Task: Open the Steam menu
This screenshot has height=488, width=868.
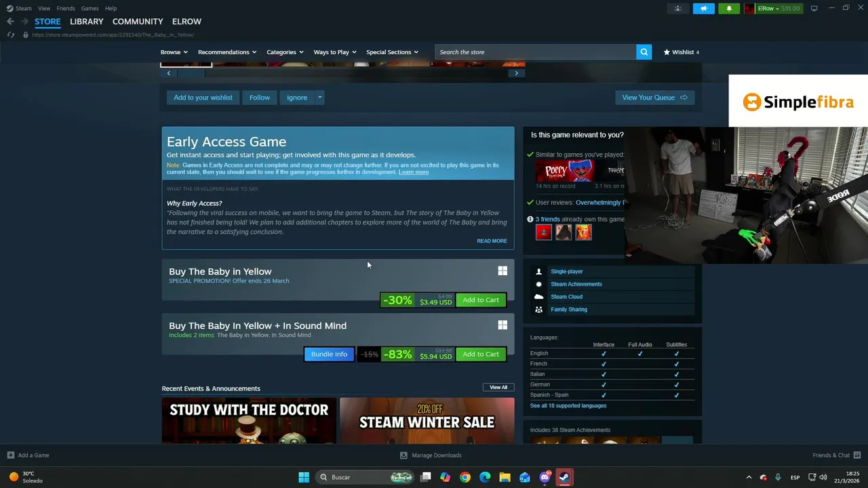Action: point(24,8)
